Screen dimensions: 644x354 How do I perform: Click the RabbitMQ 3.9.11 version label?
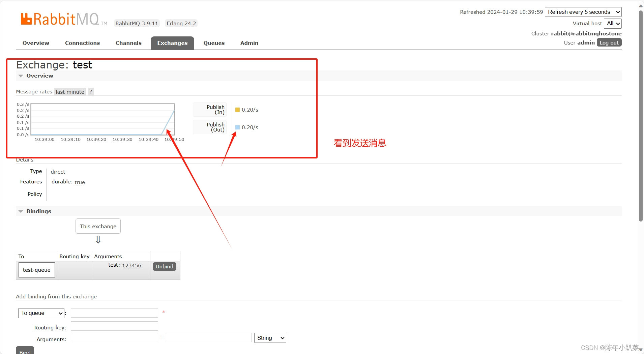click(137, 23)
